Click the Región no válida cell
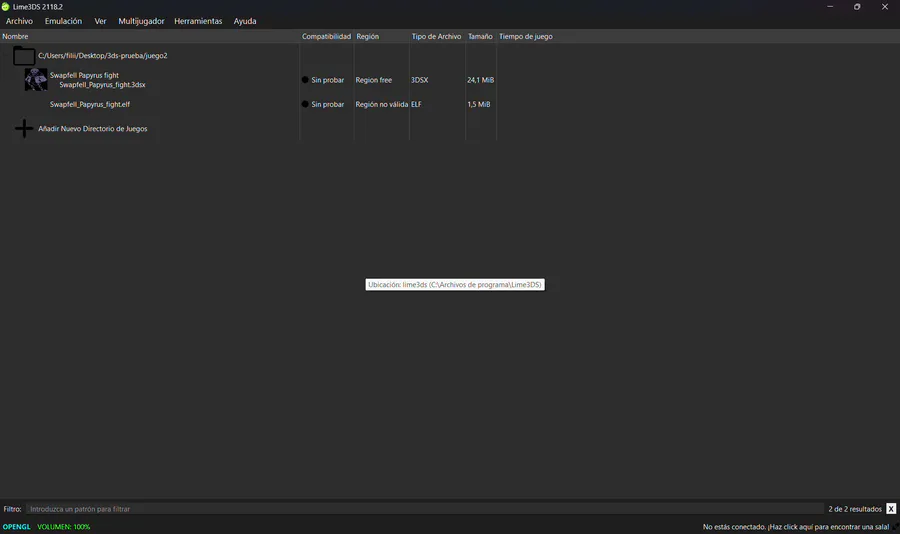 (x=382, y=105)
